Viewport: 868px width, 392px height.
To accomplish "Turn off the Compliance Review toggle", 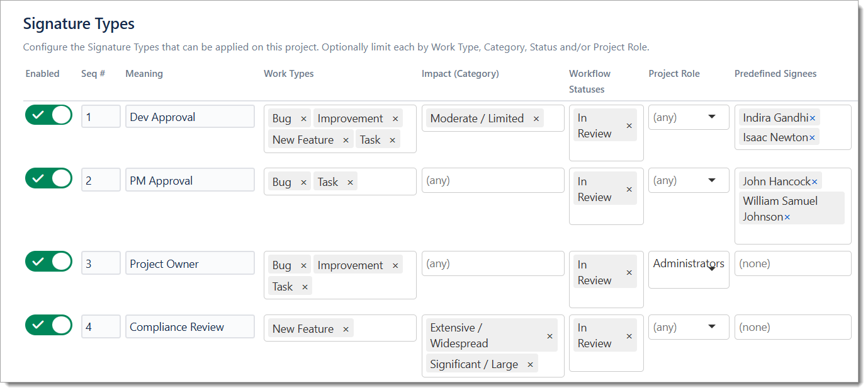I will (48, 325).
